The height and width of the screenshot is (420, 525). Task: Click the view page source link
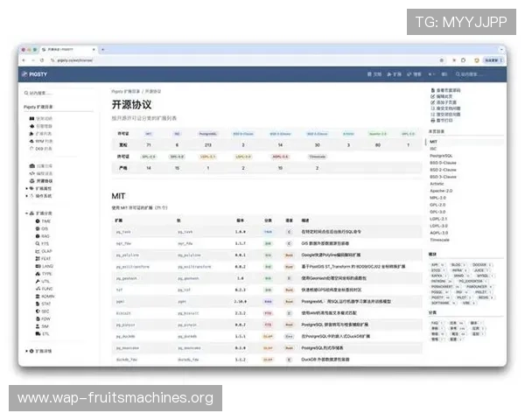point(445,90)
